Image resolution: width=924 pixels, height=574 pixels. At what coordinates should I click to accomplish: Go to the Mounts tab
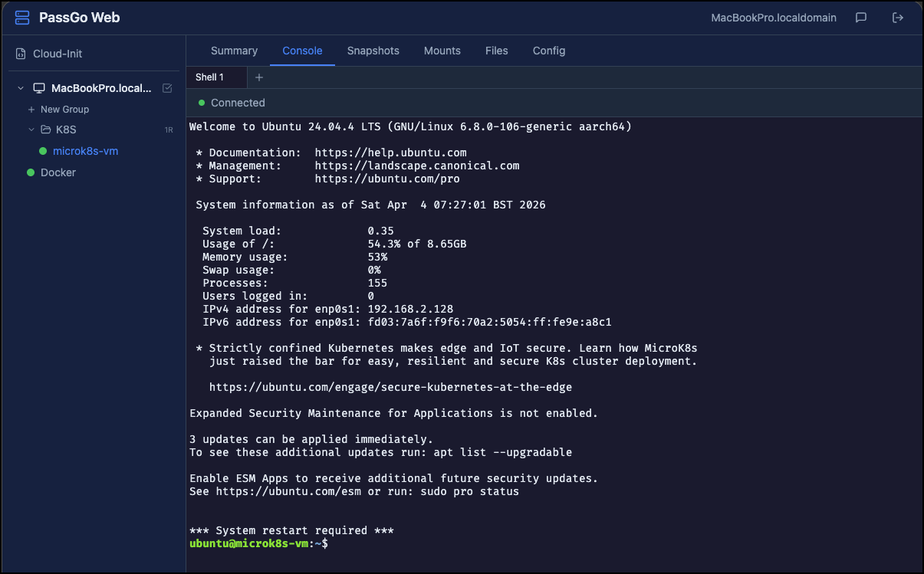[x=442, y=51]
